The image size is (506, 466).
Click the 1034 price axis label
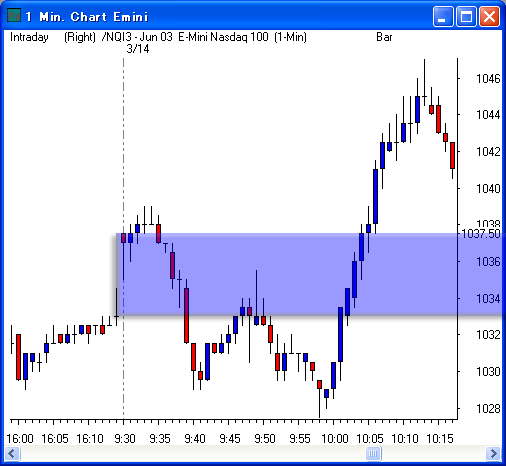pos(488,299)
